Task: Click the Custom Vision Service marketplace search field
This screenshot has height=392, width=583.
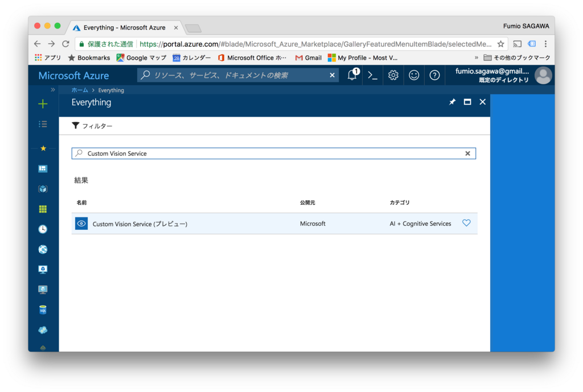Action: [274, 154]
